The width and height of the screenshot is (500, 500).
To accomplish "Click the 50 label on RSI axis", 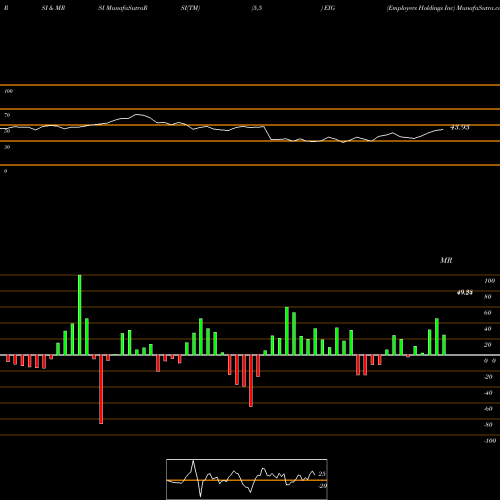I will (x=7, y=131).
